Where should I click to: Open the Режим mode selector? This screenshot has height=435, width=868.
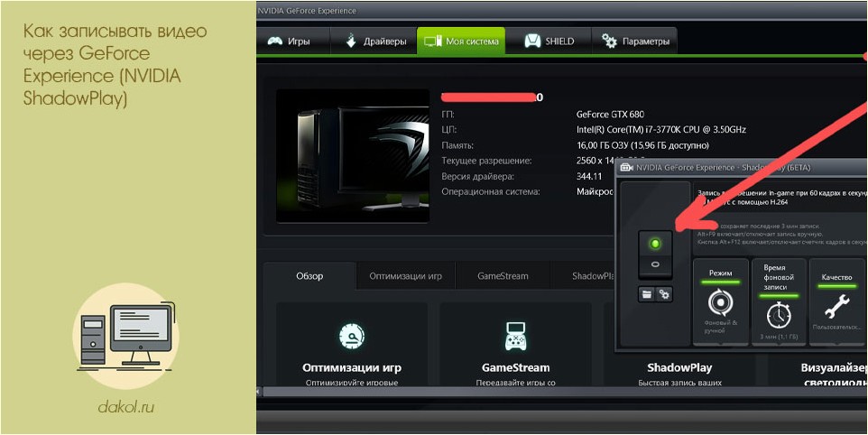[x=720, y=301]
